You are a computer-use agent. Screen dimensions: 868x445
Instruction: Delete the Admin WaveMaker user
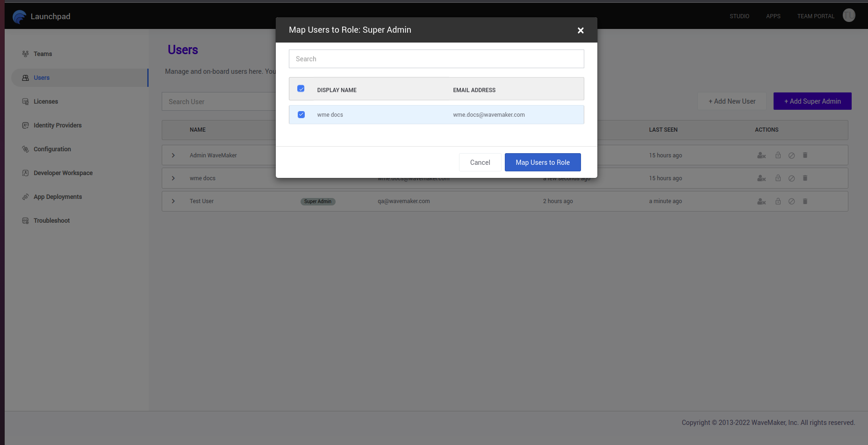805,155
